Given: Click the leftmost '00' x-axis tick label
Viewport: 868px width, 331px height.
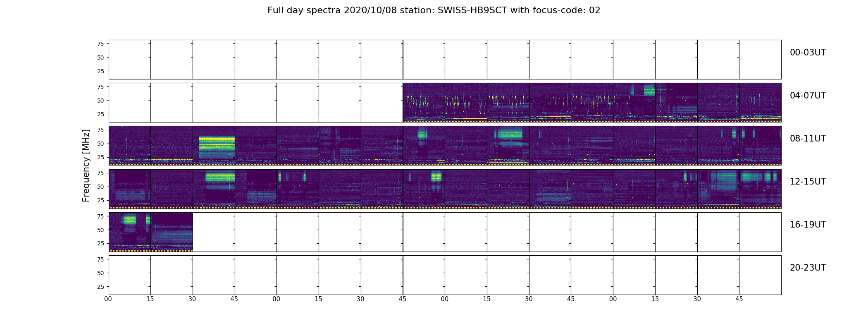Looking at the screenshot, I should click(108, 299).
